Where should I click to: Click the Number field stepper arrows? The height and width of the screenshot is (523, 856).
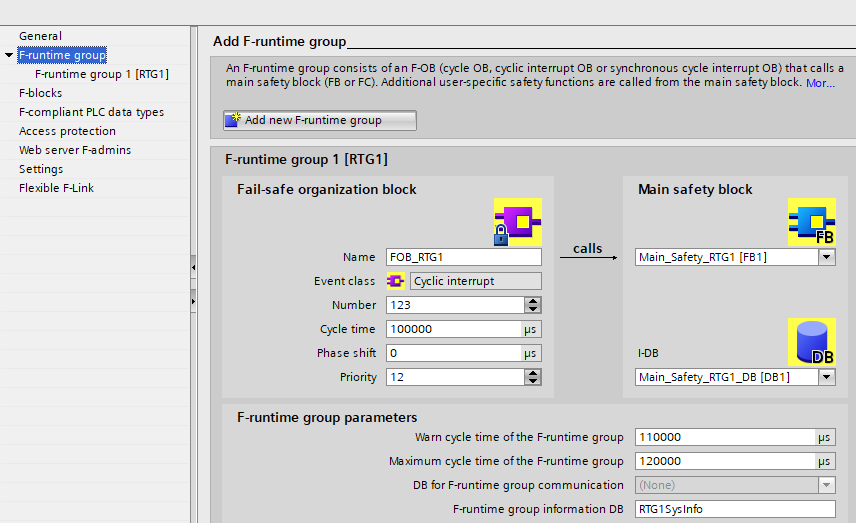[533, 305]
